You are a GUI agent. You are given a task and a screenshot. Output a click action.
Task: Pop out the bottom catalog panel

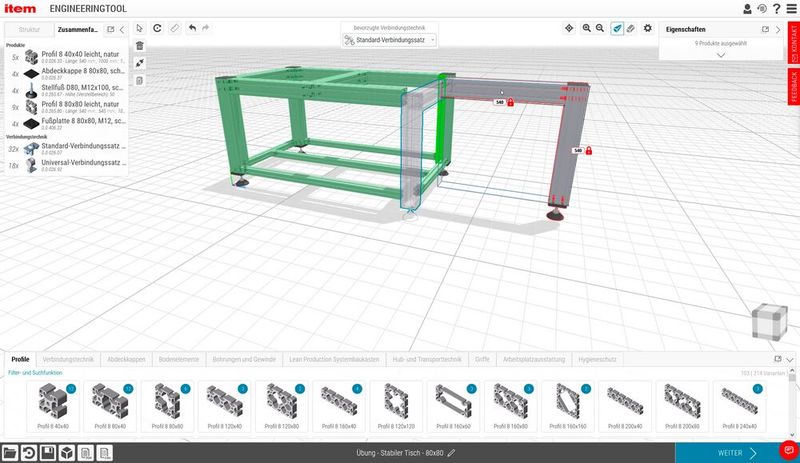tap(778, 359)
